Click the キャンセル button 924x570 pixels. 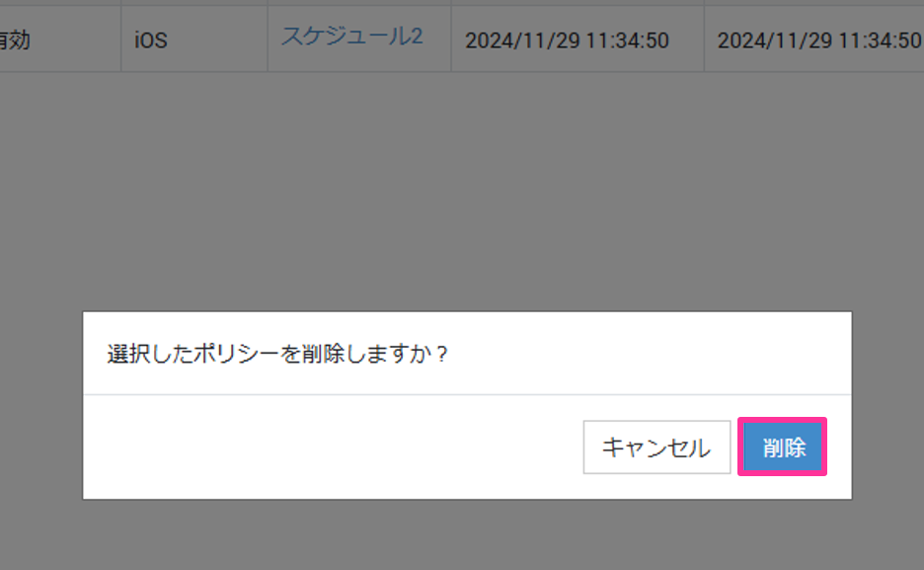coord(656,447)
